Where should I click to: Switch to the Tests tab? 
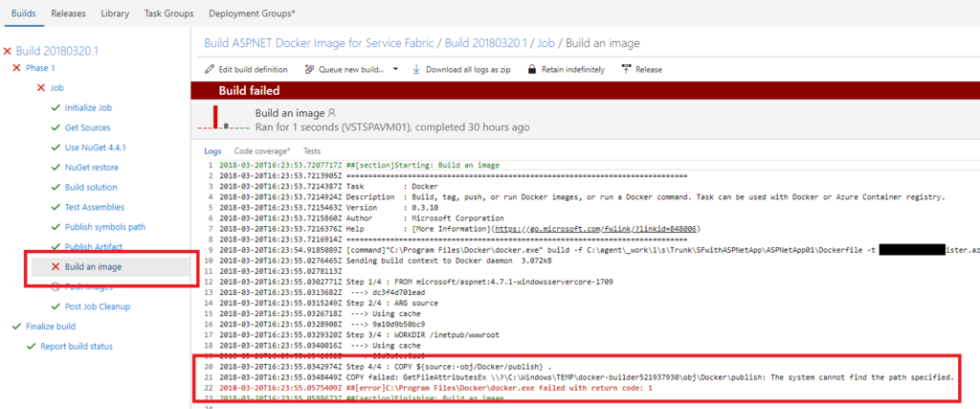coord(312,150)
